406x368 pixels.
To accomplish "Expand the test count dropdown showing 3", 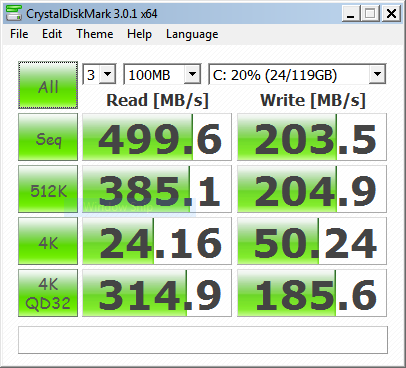I will 108,74.
